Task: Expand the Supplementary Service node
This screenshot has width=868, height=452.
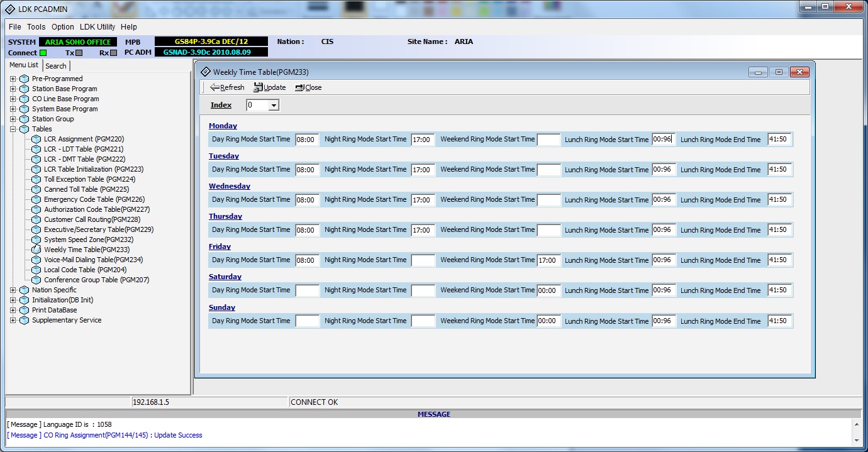Action: pos(13,320)
